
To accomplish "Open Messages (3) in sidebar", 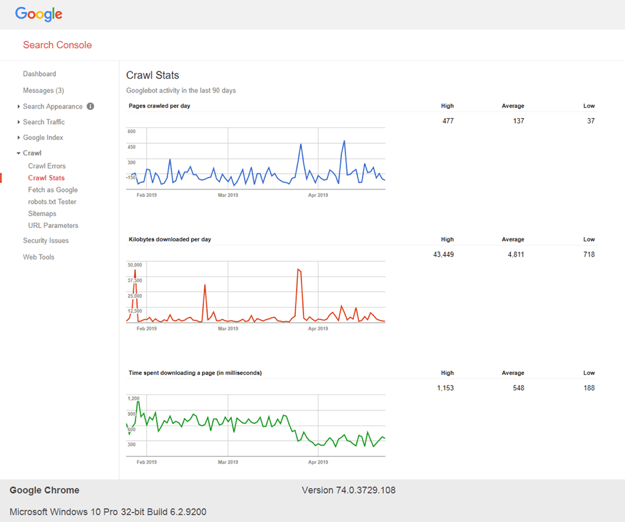I will [43, 90].
